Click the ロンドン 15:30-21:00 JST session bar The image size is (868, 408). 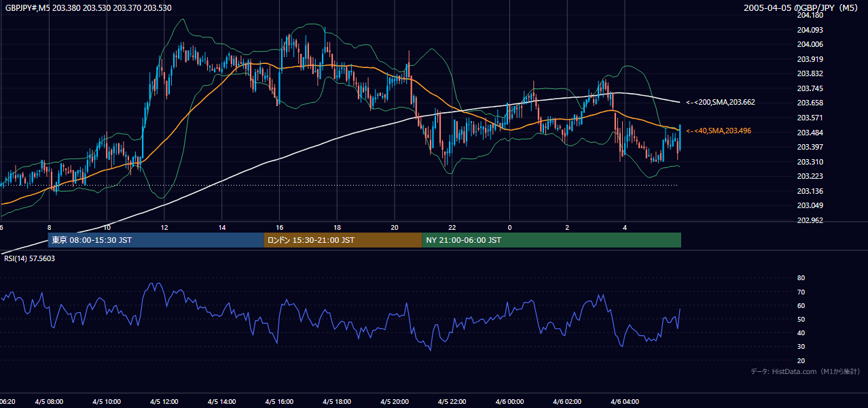[x=343, y=240]
